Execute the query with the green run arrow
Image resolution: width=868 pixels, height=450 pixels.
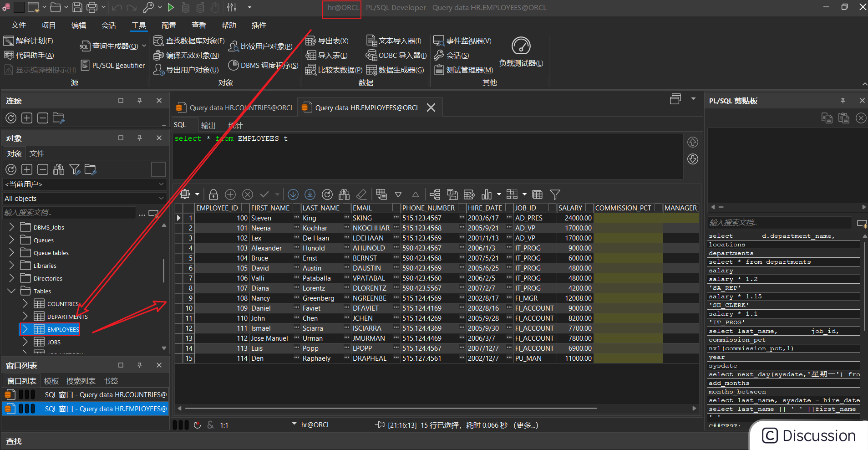171,7
